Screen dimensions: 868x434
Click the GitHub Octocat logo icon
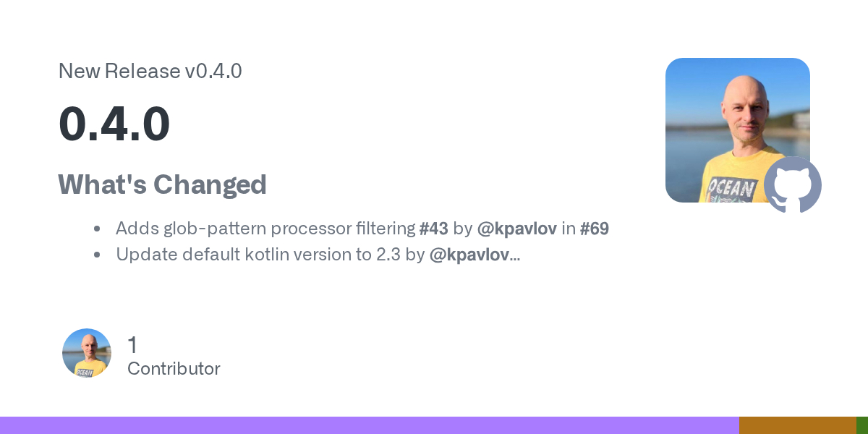[793, 184]
